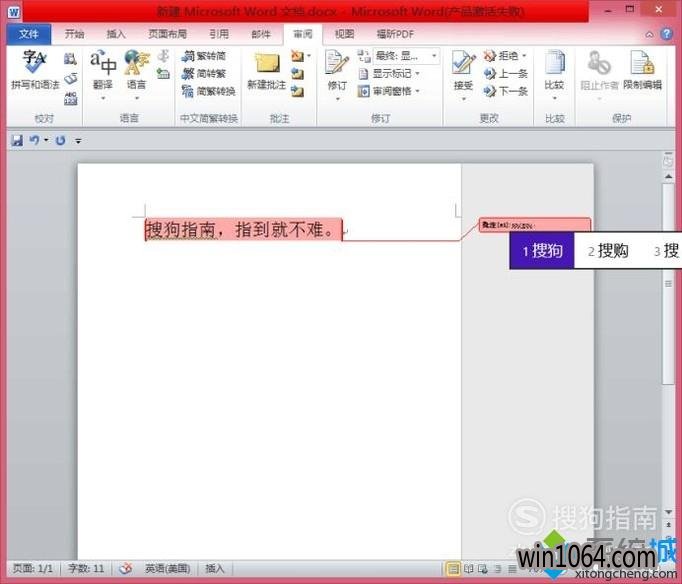Toggle the 审阅窗格 reviewing pane
This screenshot has width=682, height=584.
pos(384,91)
